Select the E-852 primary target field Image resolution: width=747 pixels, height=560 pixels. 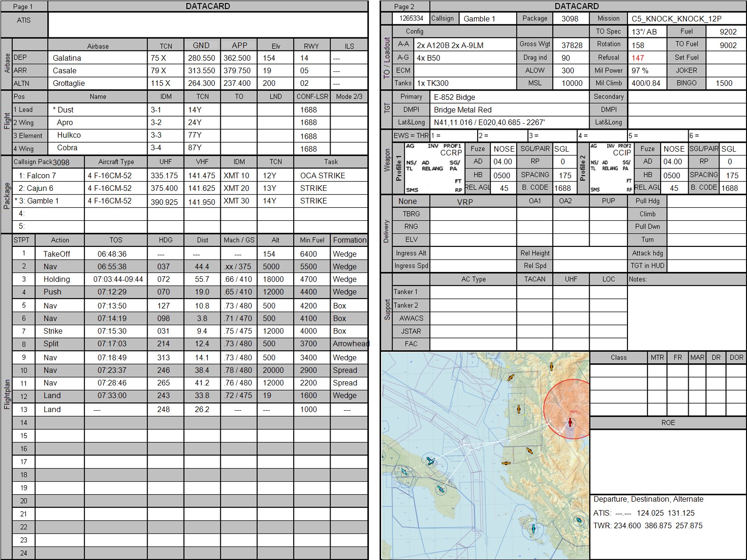pyautogui.click(x=509, y=97)
